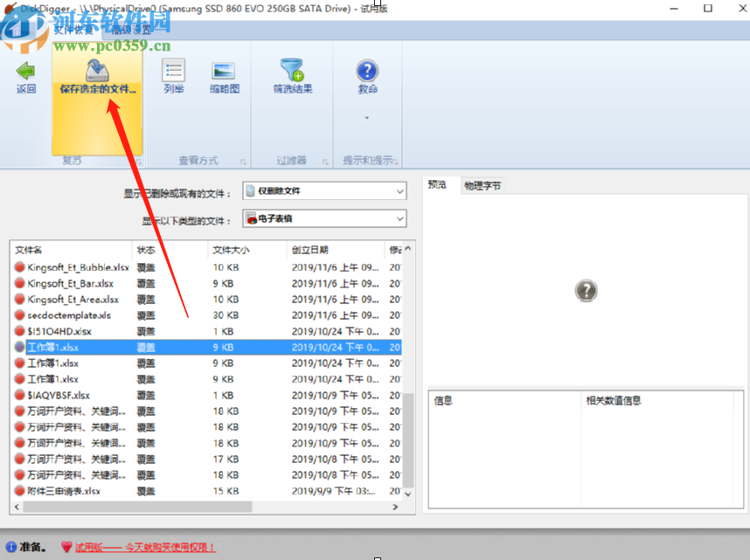750x560 pixels.
Task: Click the trial version purchase link
Action: (x=144, y=547)
